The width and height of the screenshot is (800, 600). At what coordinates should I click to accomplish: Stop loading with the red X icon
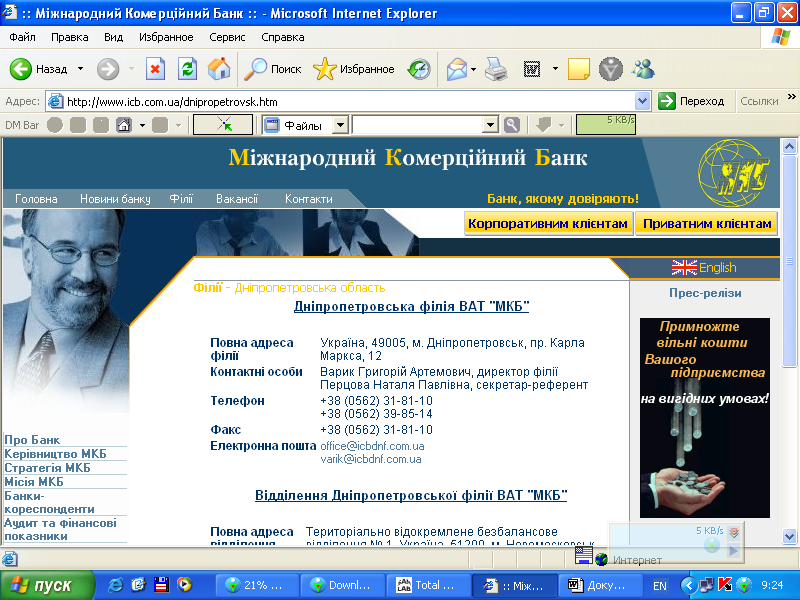[155, 69]
